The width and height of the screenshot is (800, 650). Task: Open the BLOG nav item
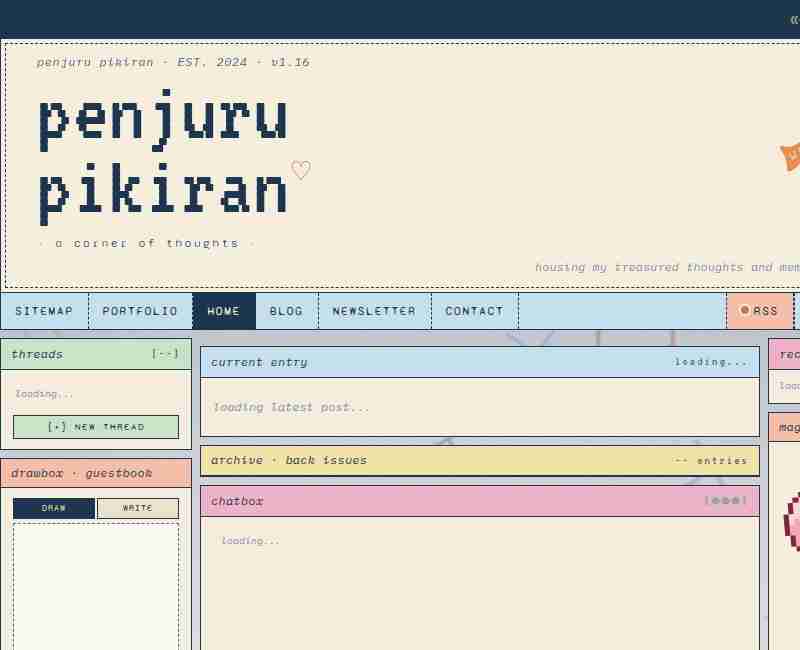click(x=286, y=311)
